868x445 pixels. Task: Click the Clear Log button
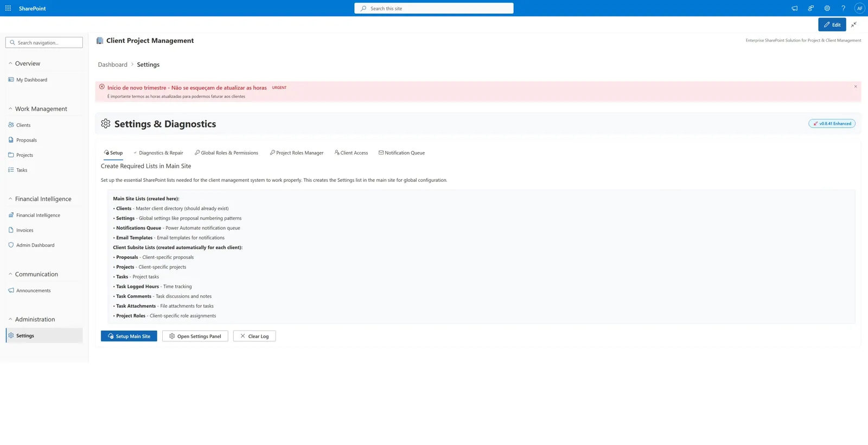[x=254, y=336]
